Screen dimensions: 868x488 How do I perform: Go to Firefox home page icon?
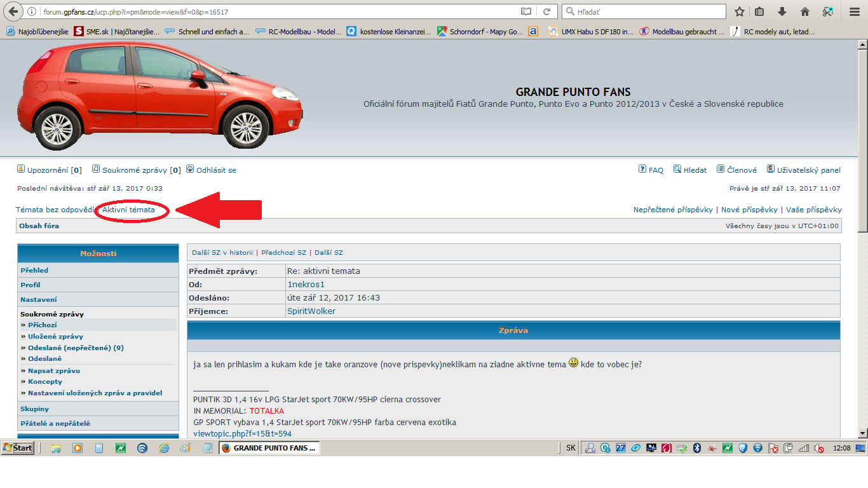tap(804, 11)
